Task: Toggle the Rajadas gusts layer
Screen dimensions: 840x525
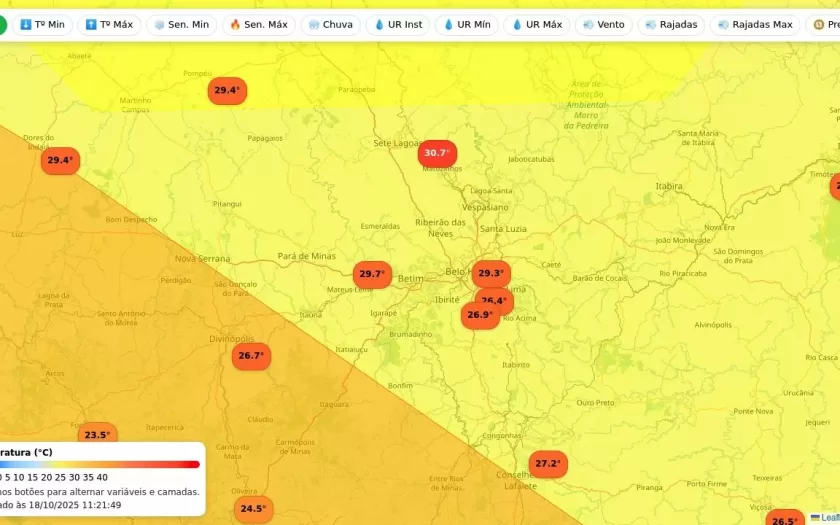Action: [x=671, y=24]
